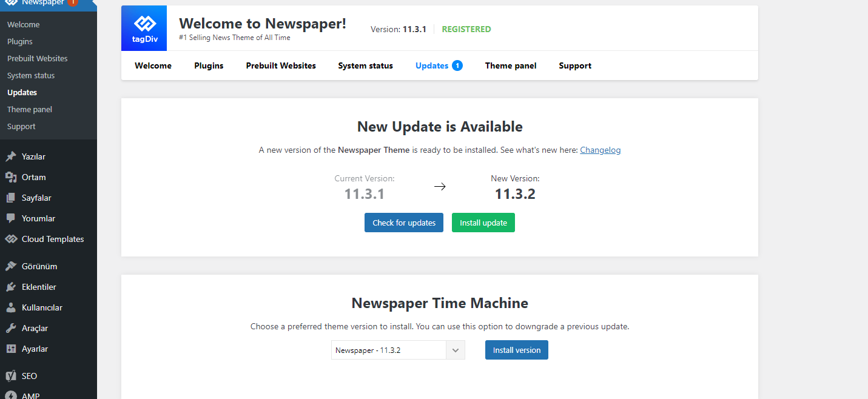Open the Changelog link
The height and width of the screenshot is (399, 868).
[x=601, y=150]
